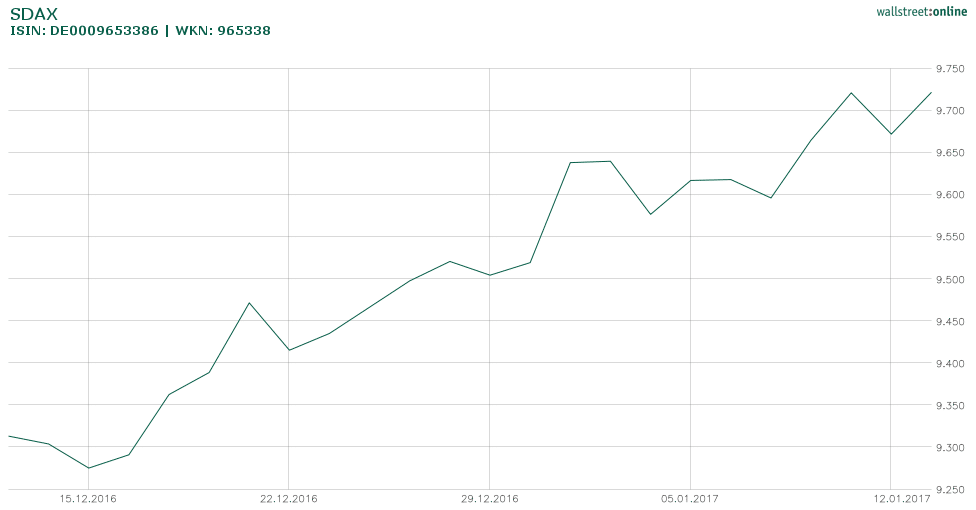Screen dimensions: 976x510
Task: Select the ISIN DE0009653386 text
Action: (84, 31)
